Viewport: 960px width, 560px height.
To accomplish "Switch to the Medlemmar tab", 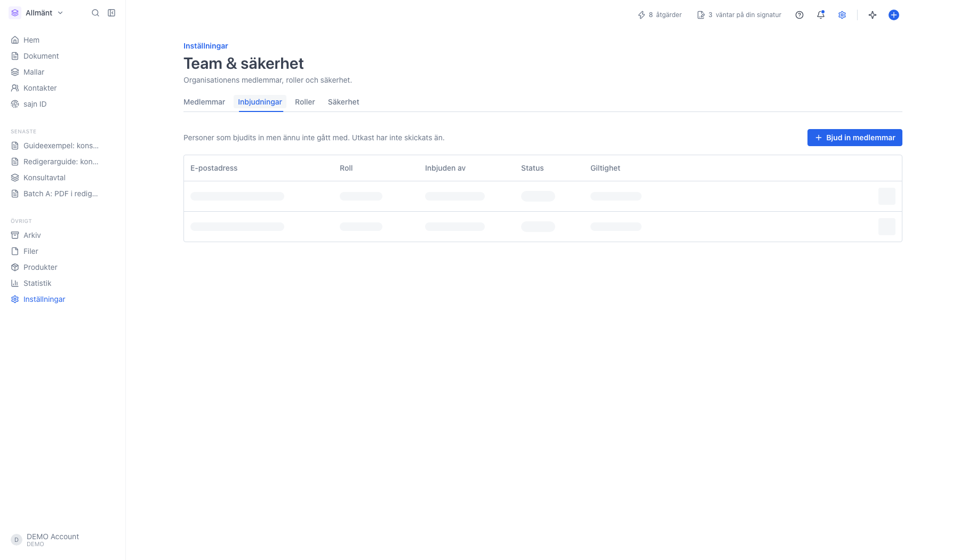I will [x=204, y=102].
